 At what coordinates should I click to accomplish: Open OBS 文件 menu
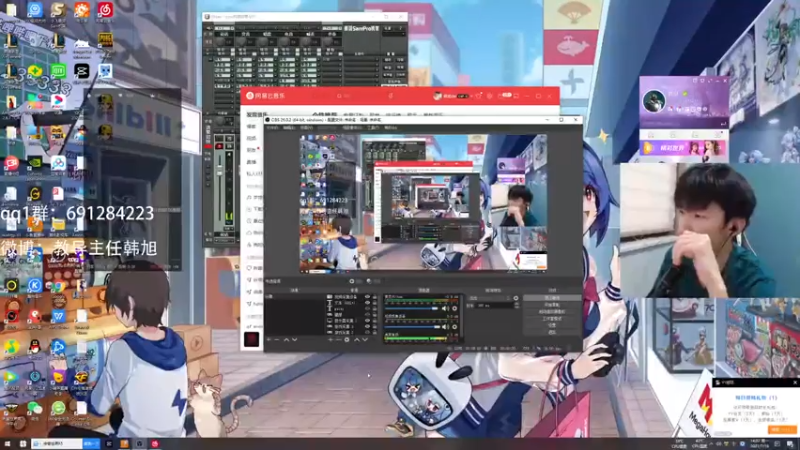click(x=272, y=128)
